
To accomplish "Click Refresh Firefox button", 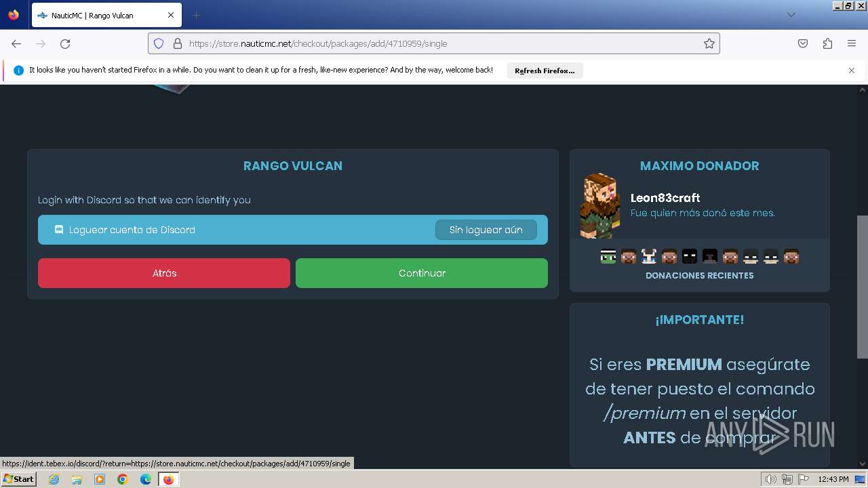I will (545, 70).
